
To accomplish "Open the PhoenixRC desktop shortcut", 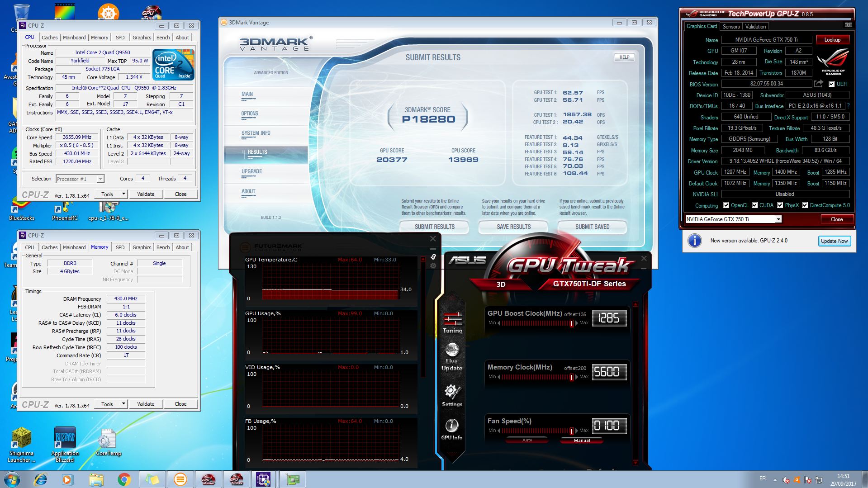I will pos(65,210).
